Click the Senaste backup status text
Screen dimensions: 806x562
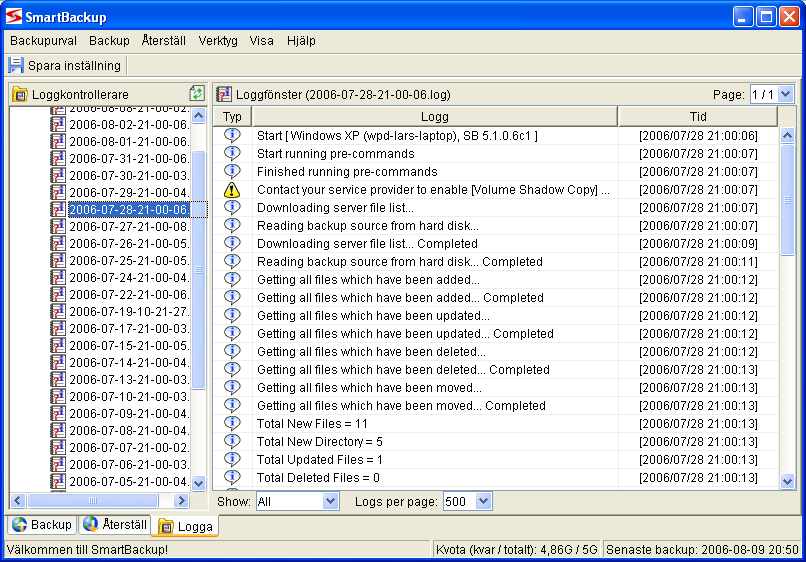pos(702,550)
